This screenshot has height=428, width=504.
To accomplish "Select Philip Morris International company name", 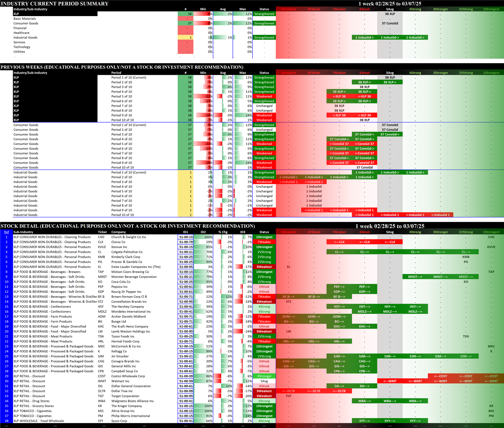I will 131,416.
